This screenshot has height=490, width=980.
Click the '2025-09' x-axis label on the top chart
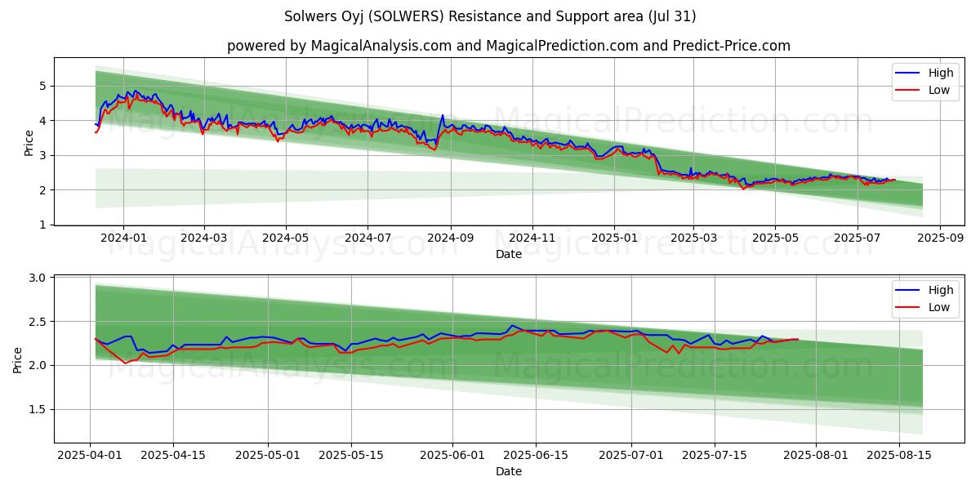tap(940, 238)
